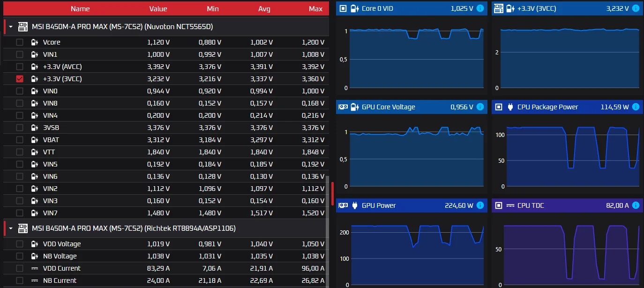The width and height of the screenshot is (644, 288).
Task: Click info icon on +3.3V (3VCC) graph
Action: pos(636,8)
